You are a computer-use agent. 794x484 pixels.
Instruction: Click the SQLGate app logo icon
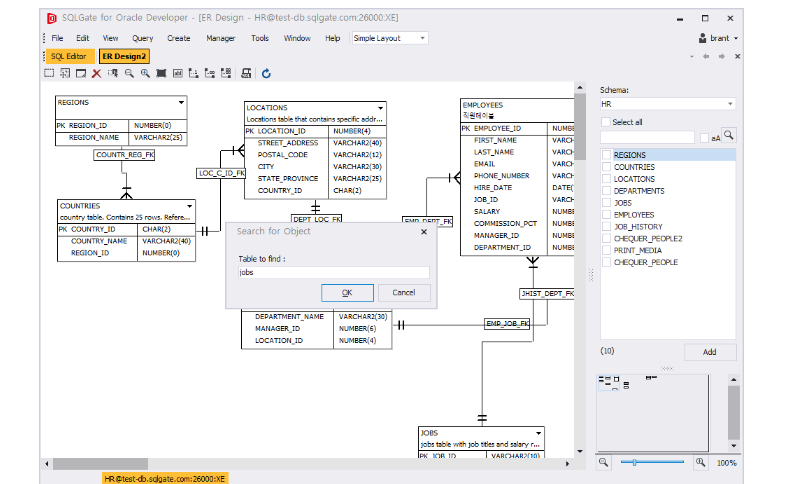(x=52, y=18)
